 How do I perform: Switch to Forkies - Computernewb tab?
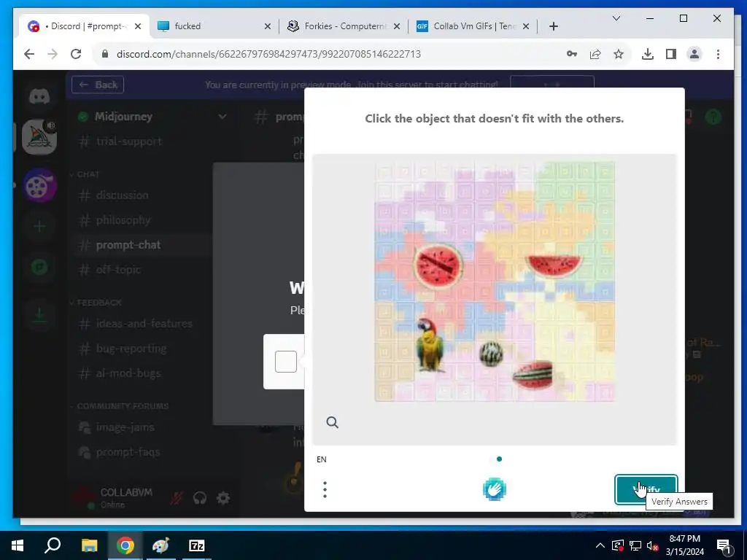344,26
